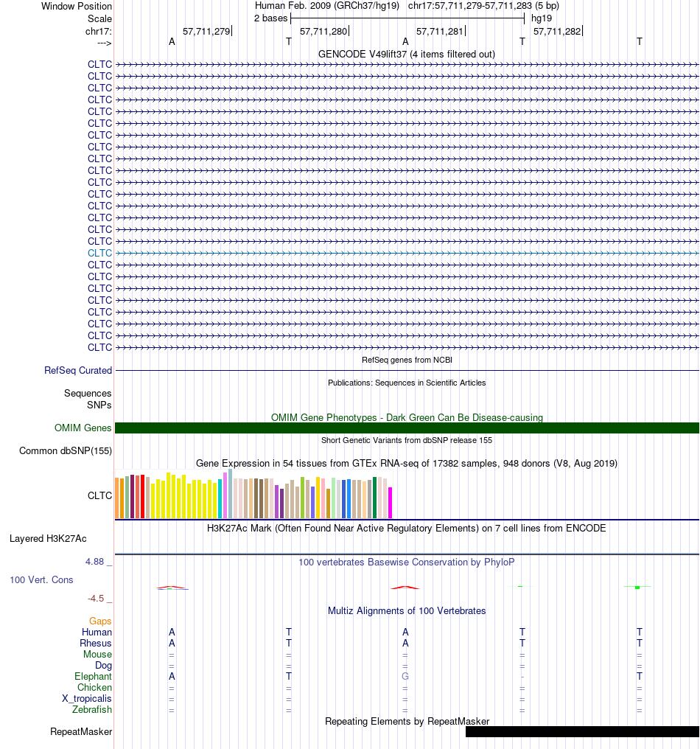
Task: Click 'Human Feb. 2009 (GRCh37/hg19)' header text
Action: tap(327, 6)
